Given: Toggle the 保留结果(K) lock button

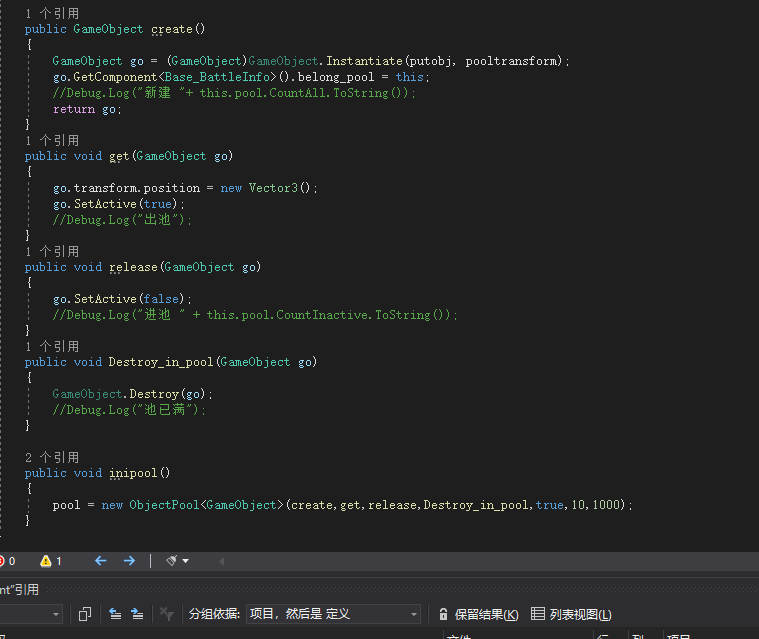Looking at the screenshot, I should click(x=478, y=614).
